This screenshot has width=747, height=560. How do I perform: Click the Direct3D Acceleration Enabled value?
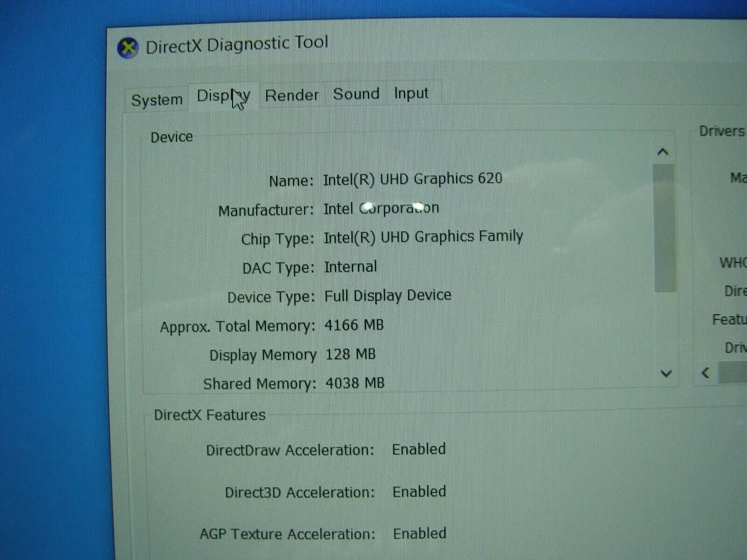tap(419, 491)
